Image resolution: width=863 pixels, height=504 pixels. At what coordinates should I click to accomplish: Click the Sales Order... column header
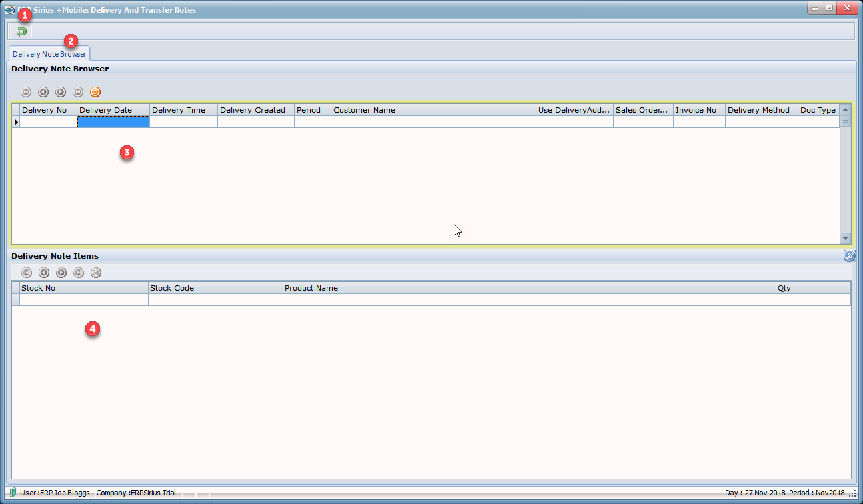(x=644, y=110)
